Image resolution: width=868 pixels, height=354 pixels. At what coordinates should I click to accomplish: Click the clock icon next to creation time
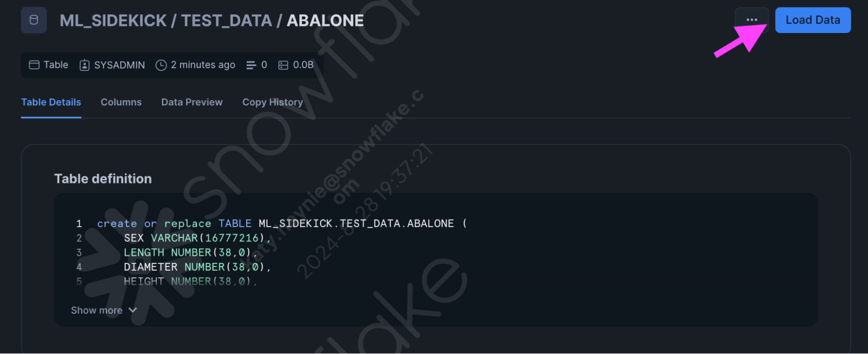click(161, 65)
